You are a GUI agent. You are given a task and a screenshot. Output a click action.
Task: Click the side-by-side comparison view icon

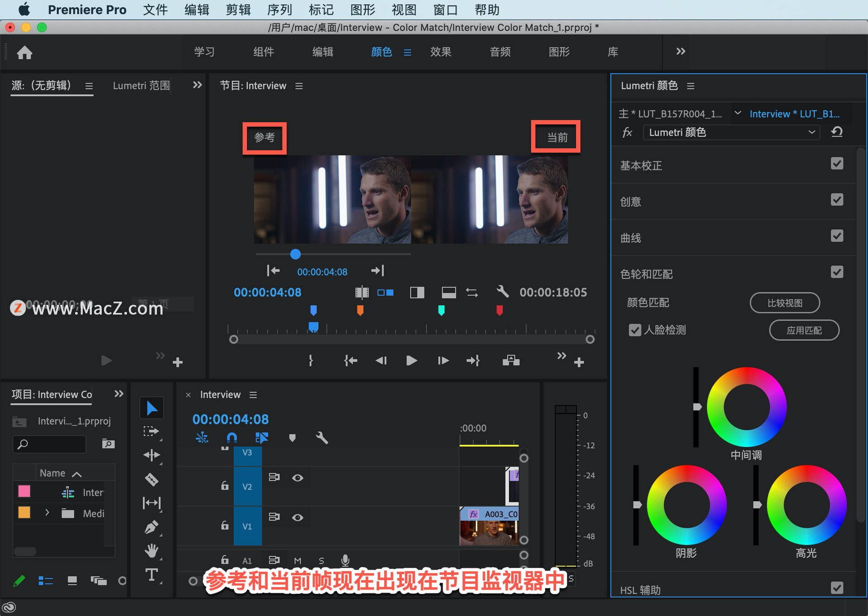pyautogui.click(x=386, y=293)
